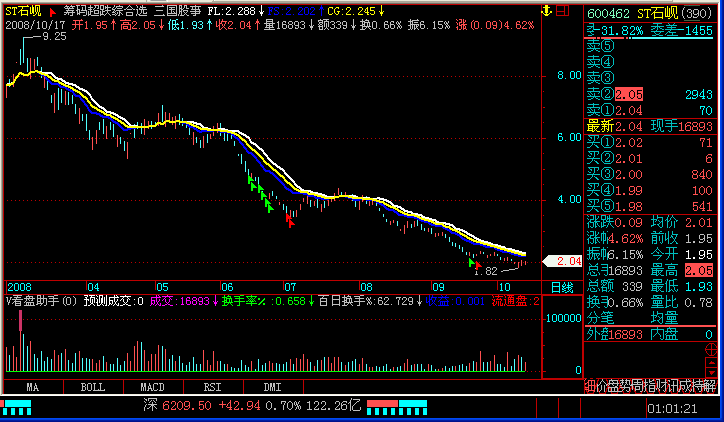Viewport: 724px width, 422px height.
Task: Click the 01:01:21 clock in status bar
Action: pos(672,409)
